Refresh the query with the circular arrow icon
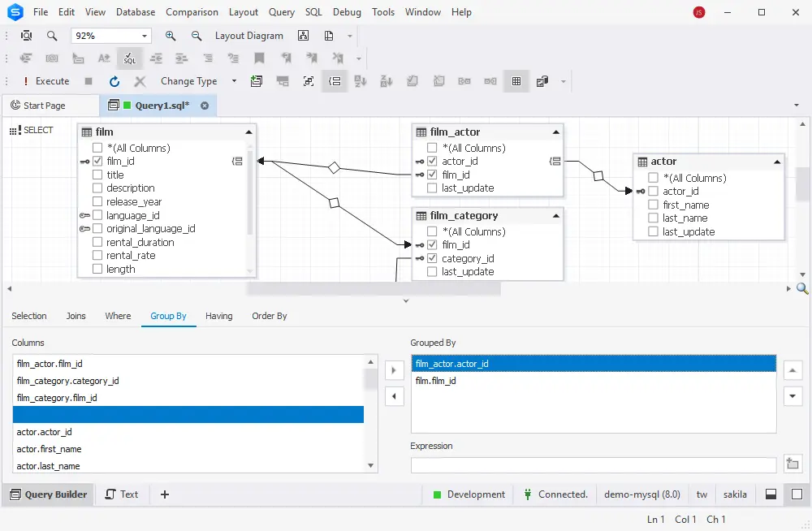 114,81
